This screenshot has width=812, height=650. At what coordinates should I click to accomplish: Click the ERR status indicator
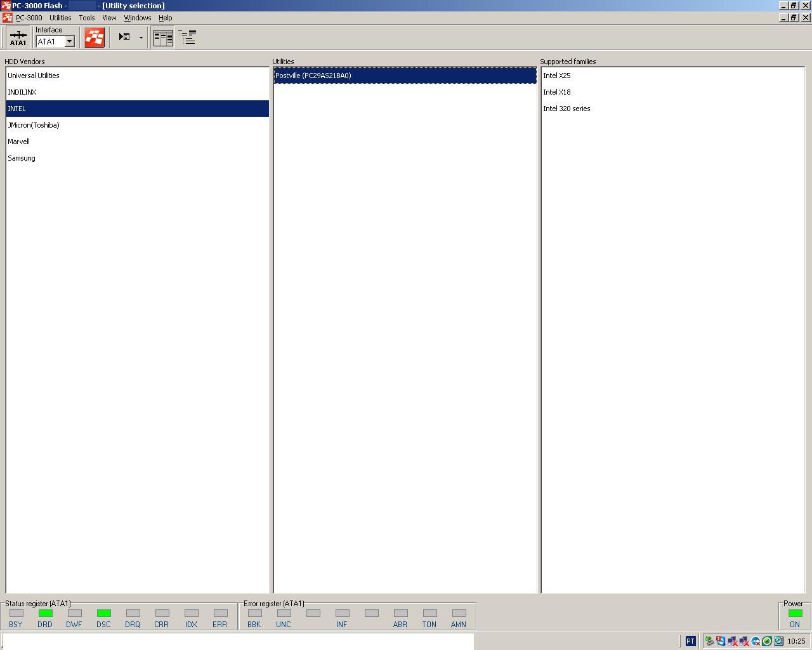221,613
